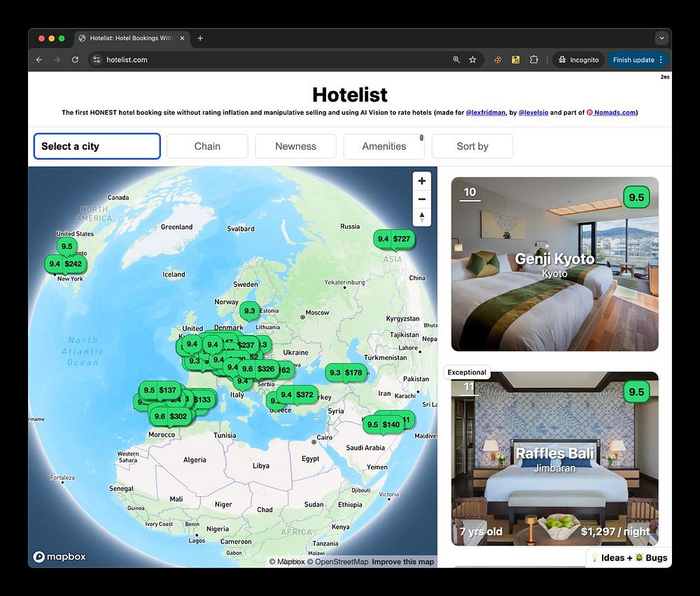
Task: Click the Mapbox logo
Action: point(59,557)
